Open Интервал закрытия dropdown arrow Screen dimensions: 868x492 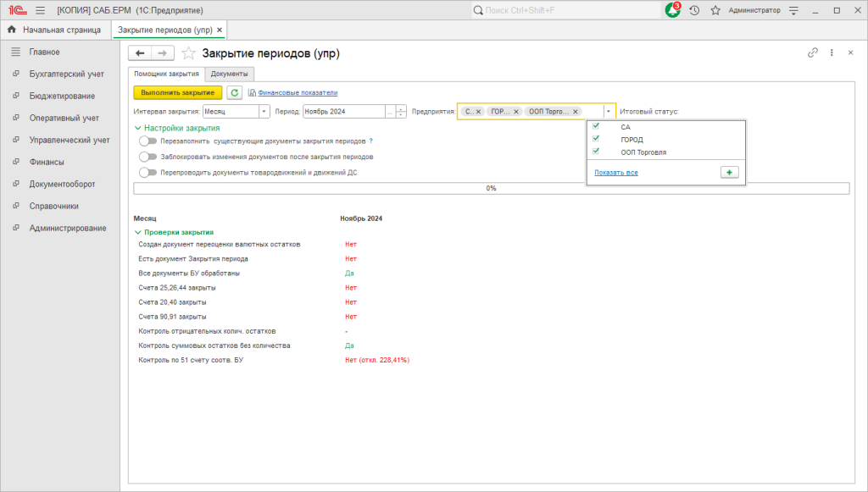(264, 112)
